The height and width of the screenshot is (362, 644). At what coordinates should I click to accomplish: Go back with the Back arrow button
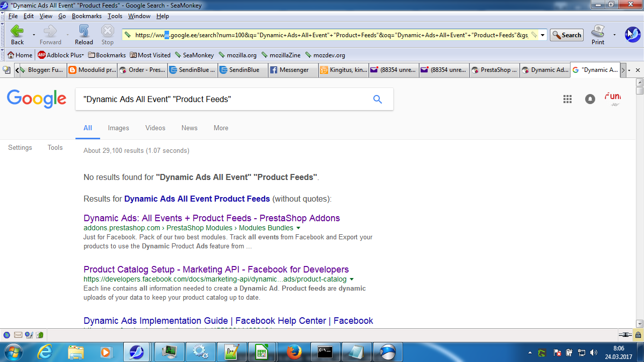[17, 35]
